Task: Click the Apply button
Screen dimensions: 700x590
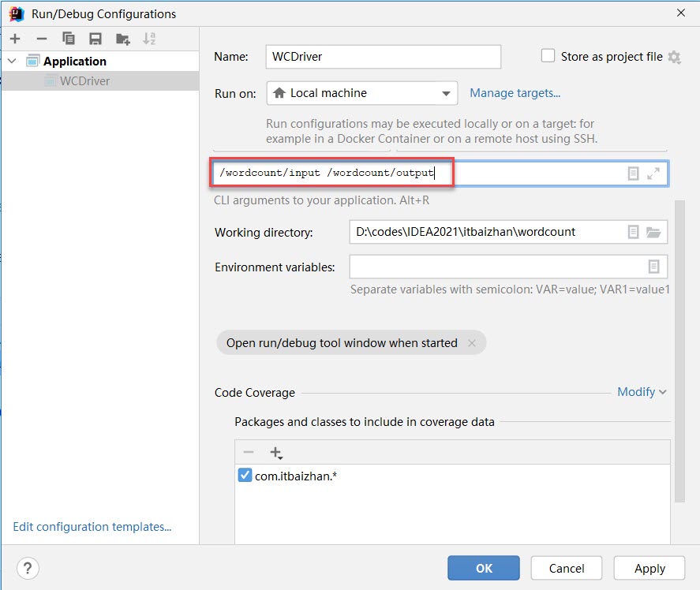Action: click(x=649, y=568)
